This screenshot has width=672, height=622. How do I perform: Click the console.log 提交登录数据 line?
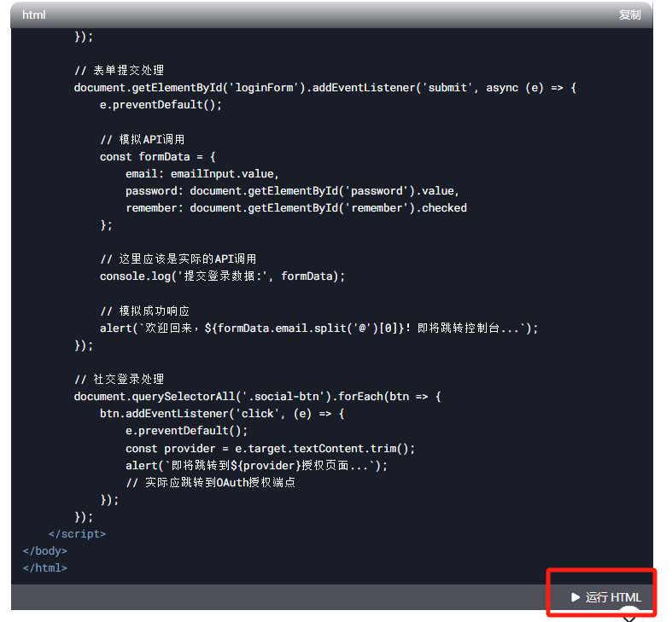(x=222, y=276)
